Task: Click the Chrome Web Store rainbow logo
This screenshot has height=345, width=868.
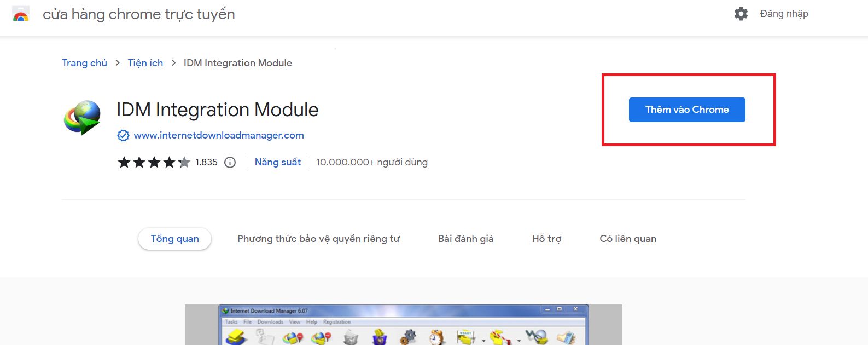Action: pyautogui.click(x=21, y=14)
